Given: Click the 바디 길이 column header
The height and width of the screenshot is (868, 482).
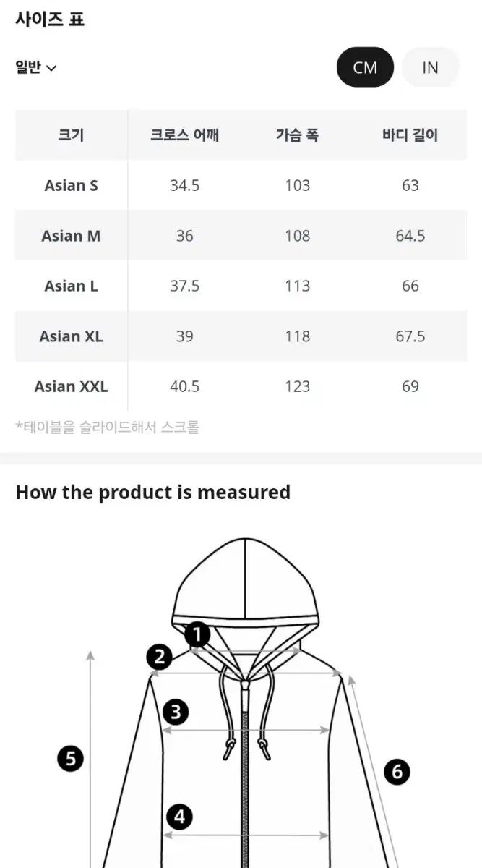Looking at the screenshot, I should [x=410, y=135].
